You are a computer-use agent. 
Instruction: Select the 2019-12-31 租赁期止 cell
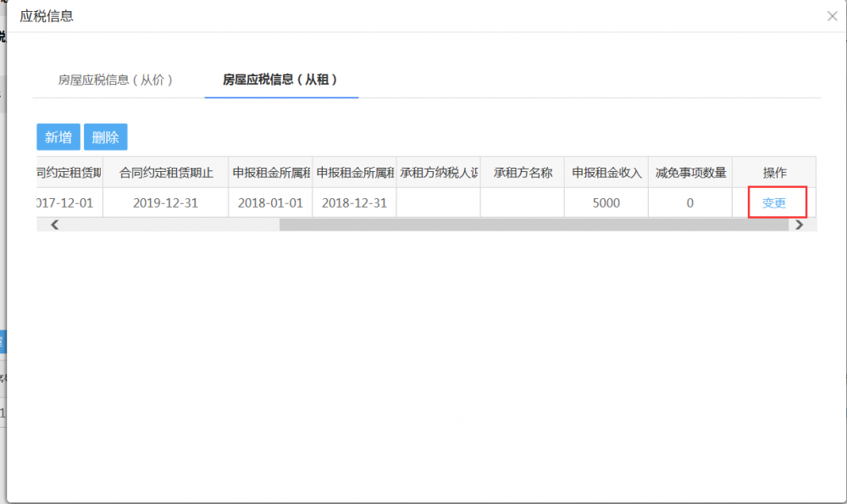tap(164, 202)
